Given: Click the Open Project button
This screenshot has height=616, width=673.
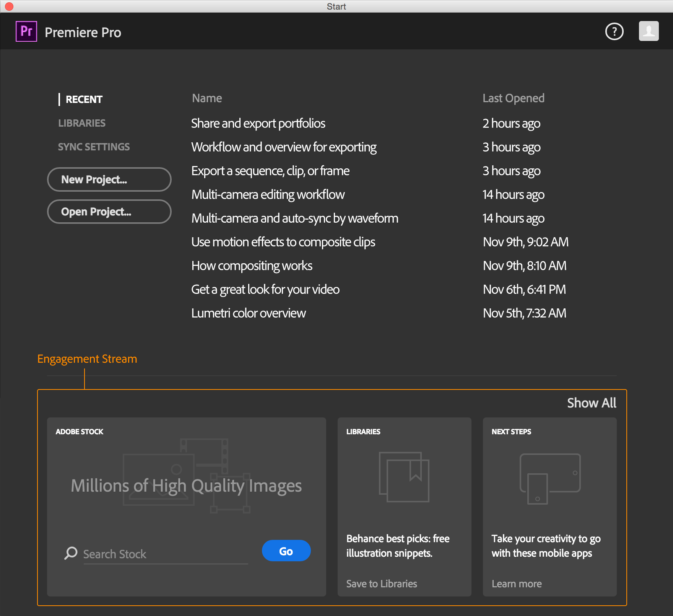Looking at the screenshot, I should coord(109,212).
